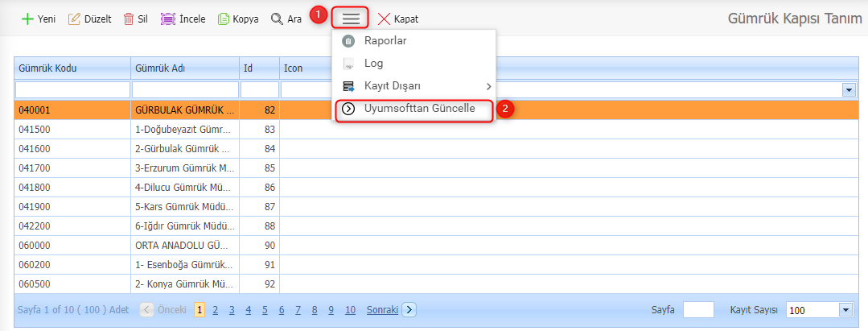Click the purple İncele inspect icon
Viewport: 868px width, 331px height.
coord(167,19)
